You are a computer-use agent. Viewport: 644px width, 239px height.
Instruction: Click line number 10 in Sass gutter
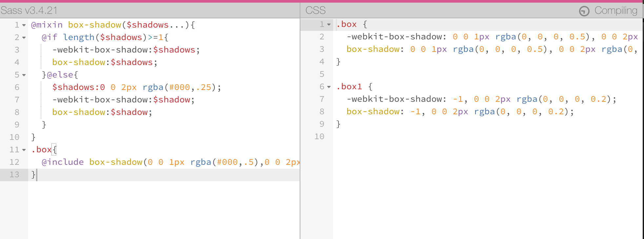click(14, 137)
